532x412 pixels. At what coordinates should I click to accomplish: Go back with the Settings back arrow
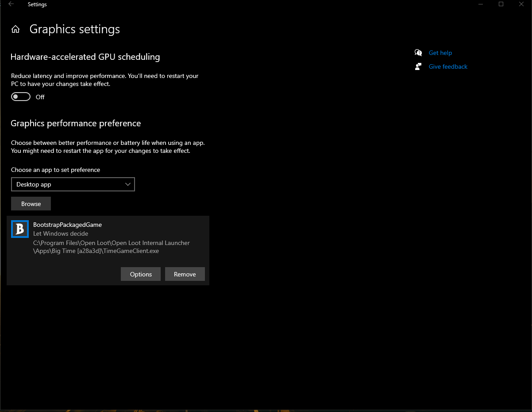coord(11,4)
